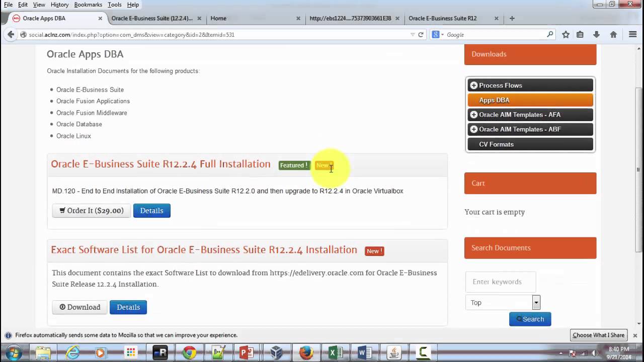The height and width of the screenshot is (362, 644).
Task: Switch to Firefox in the taskbar
Action: [x=306, y=353]
